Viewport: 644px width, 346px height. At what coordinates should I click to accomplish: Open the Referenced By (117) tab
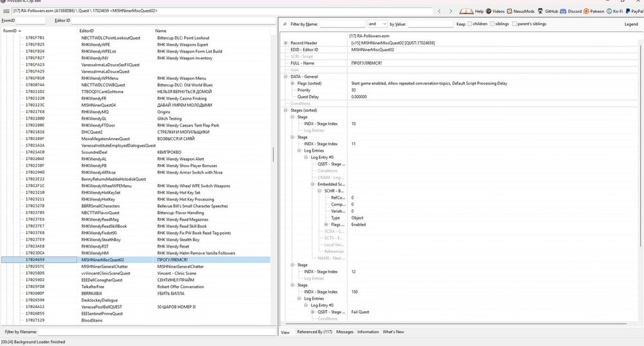[315, 332]
